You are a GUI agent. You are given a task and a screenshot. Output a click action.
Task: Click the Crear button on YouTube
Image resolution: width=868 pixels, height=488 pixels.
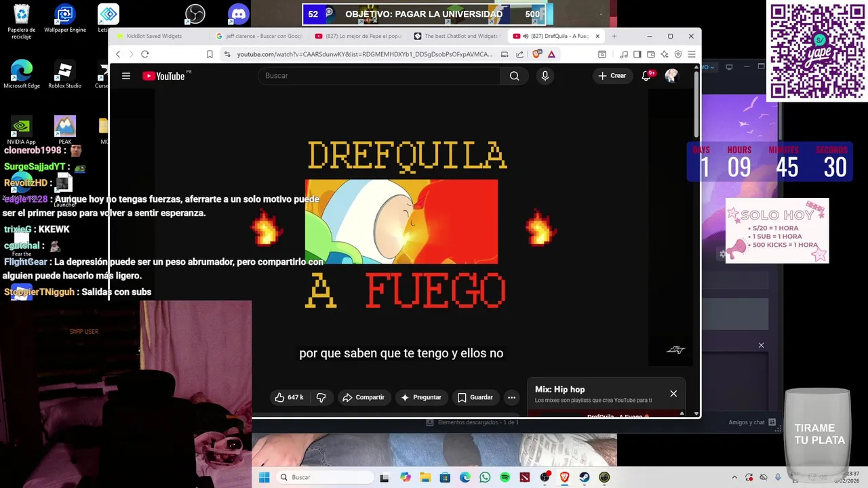[612, 76]
